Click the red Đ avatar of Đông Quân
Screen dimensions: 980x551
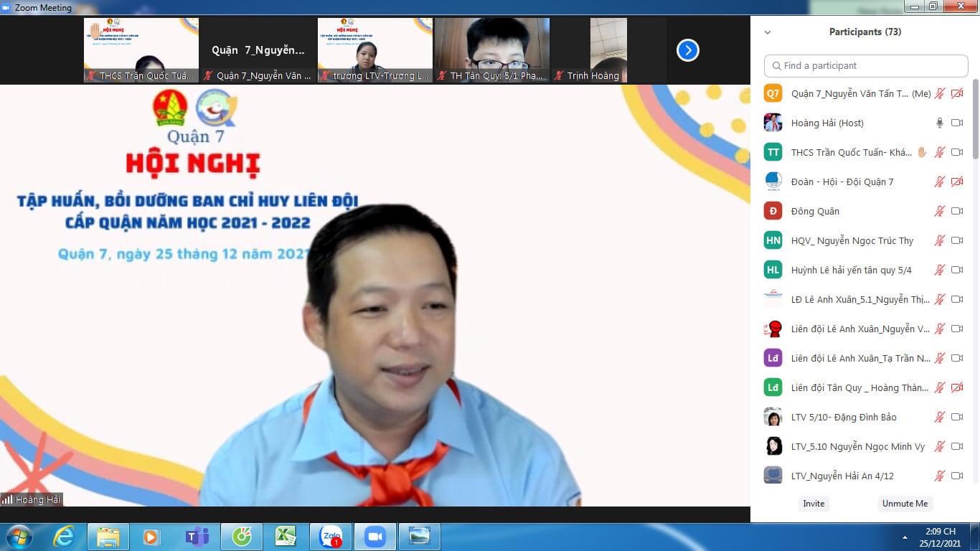pyautogui.click(x=773, y=211)
